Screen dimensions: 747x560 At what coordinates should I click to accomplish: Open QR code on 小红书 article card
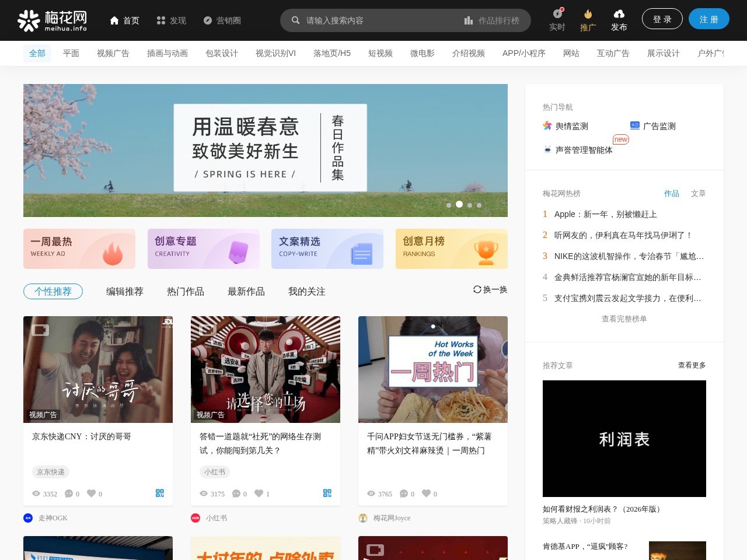click(x=327, y=493)
